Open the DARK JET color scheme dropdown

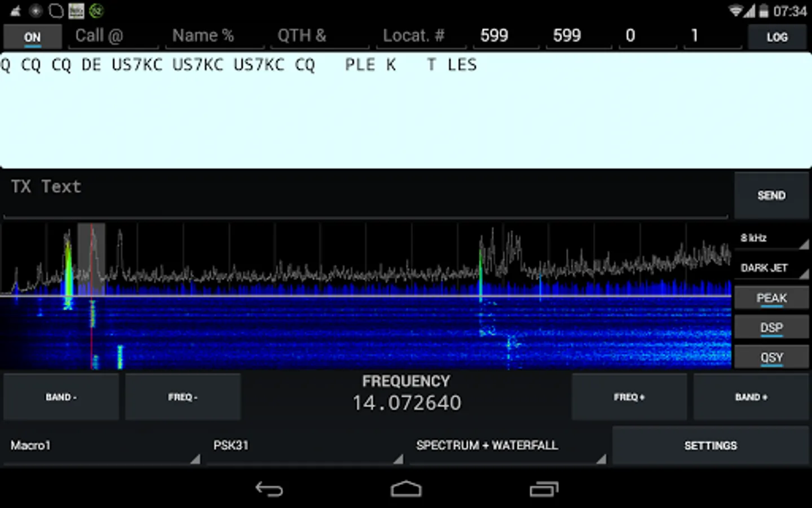pos(771,268)
